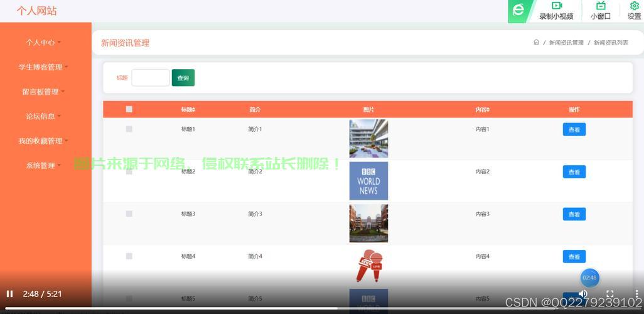The image size is (644, 314).
Task: Click the 图片 column header
Action: coord(369,110)
